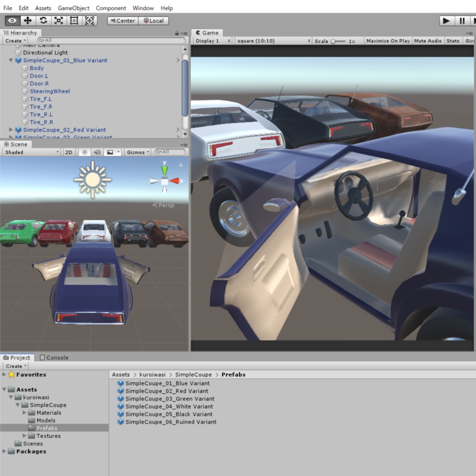The height and width of the screenshot is (476, 476).
Task: Toggle Maximize On Play
Action: [388, 41]
